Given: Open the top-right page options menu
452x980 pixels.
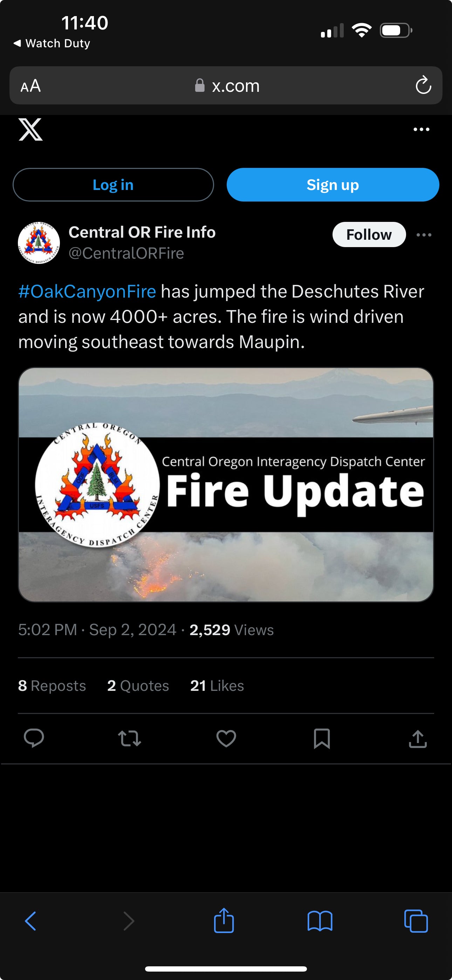Looking at the screenshot, I should click(x=421, y=129).
